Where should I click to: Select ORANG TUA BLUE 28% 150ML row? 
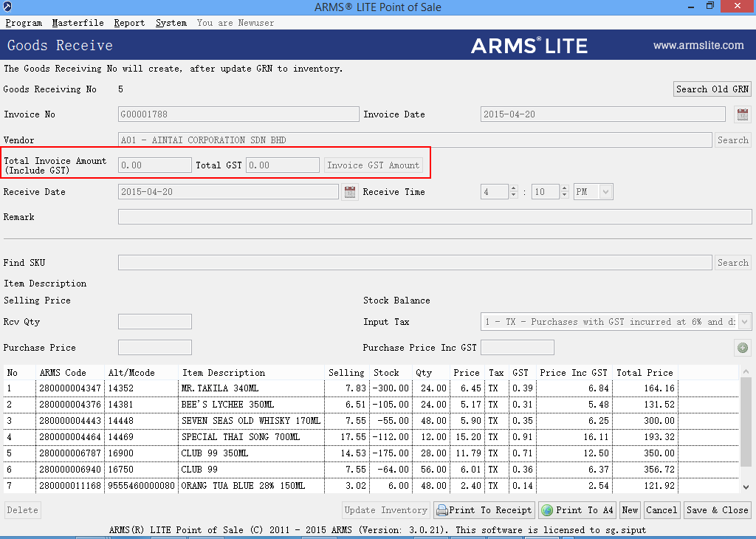click(371, 486)
